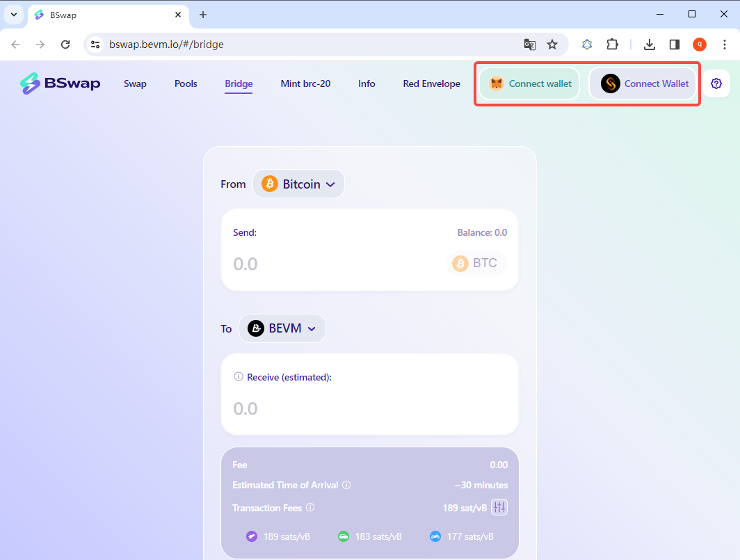Click the Receive estimated info icon
Viewport: 740px width, 560px height.
click(x=239, y=376)
